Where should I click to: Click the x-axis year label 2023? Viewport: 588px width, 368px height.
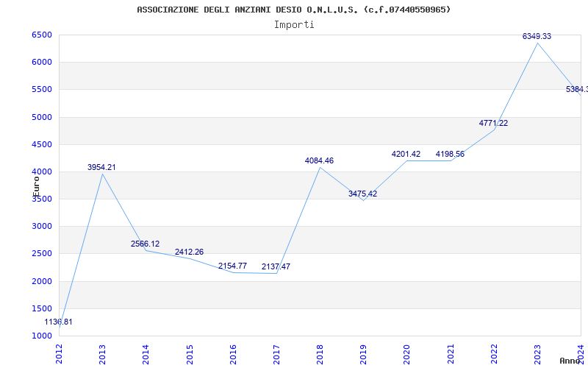point(537,354)
